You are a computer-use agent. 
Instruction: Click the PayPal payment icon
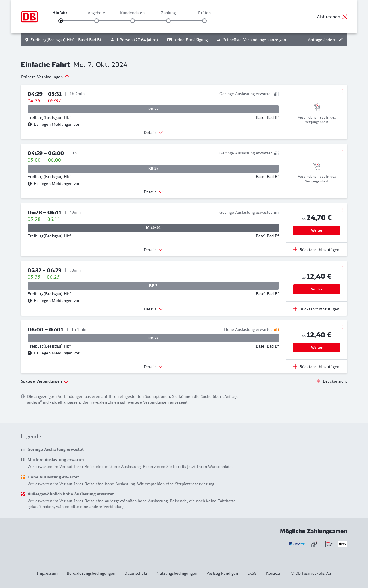pos(297,544)
